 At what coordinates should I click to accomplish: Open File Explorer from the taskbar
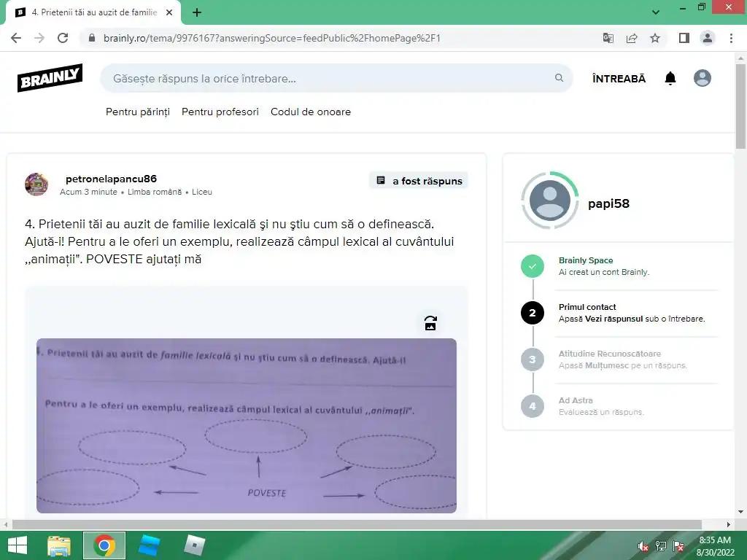point(59,545)
